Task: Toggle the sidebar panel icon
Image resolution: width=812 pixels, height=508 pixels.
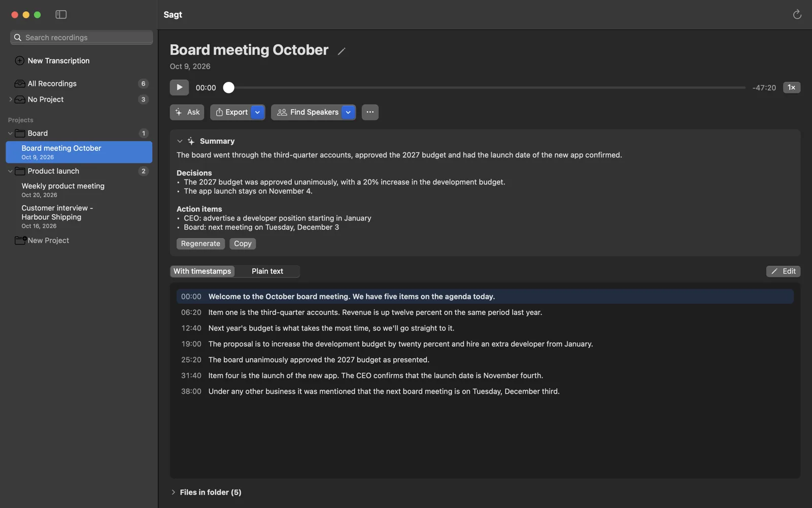Action: [61, 15]
